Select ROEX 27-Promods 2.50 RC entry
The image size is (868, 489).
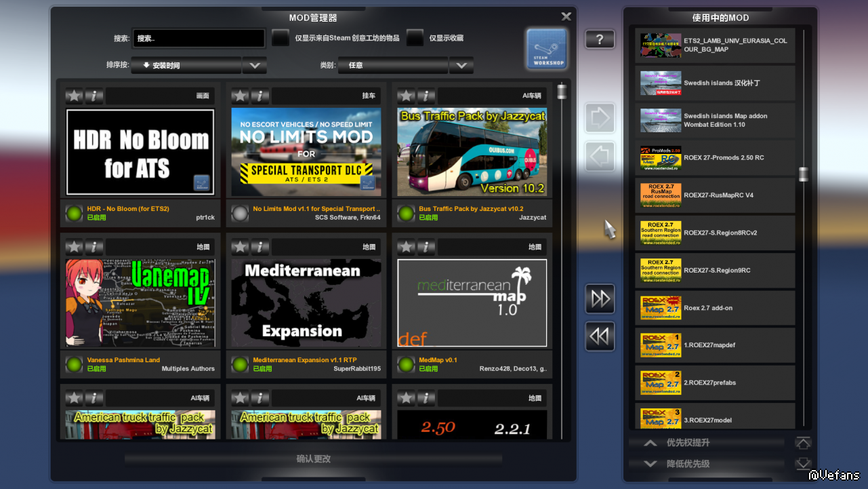715,158
